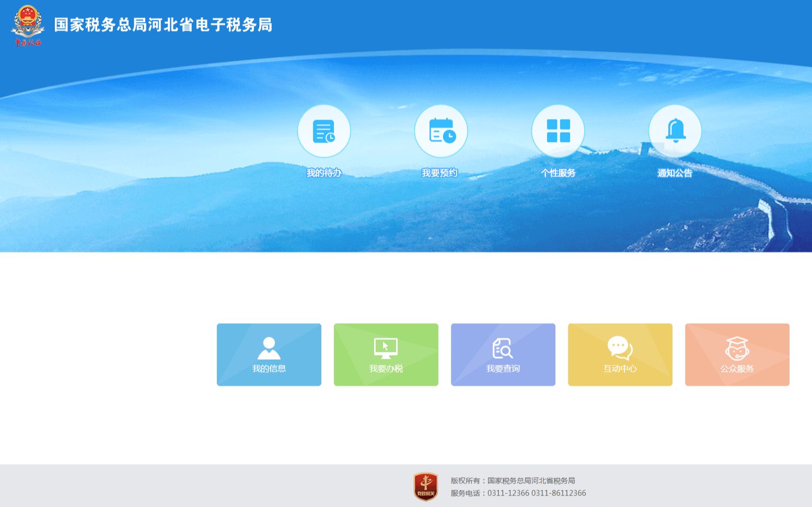Click the 通知公告 text label
Screen dimensions: 812x507
[x=675, y=173]
